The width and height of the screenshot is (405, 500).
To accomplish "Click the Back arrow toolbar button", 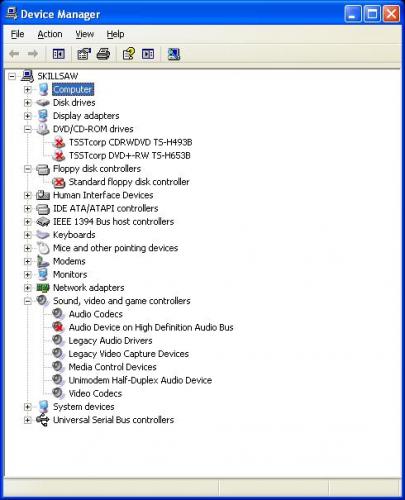I will click(x=14, y=54).
